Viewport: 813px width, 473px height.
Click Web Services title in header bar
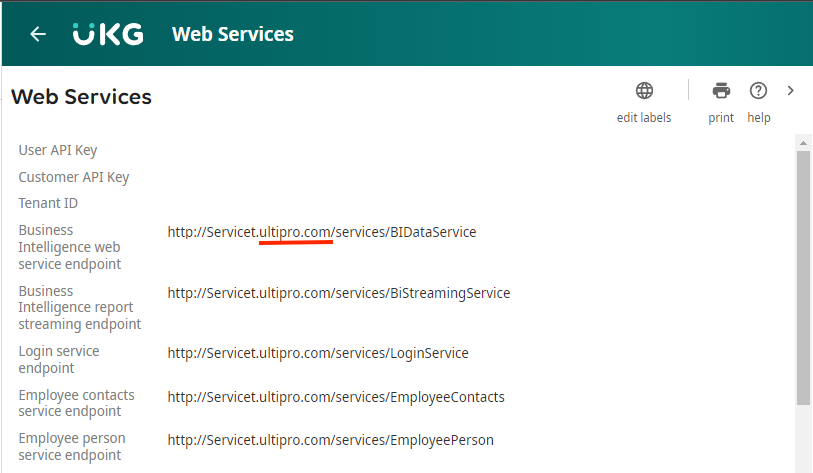233,34
